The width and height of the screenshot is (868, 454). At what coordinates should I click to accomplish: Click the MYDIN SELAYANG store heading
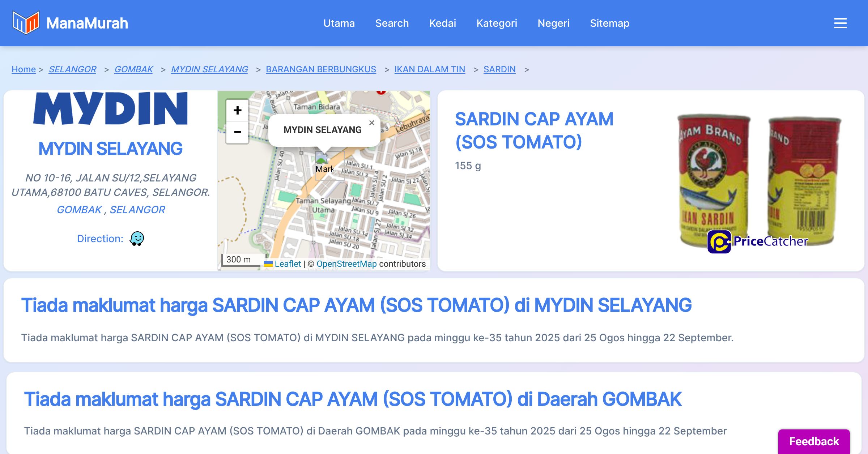pos(110,149)
